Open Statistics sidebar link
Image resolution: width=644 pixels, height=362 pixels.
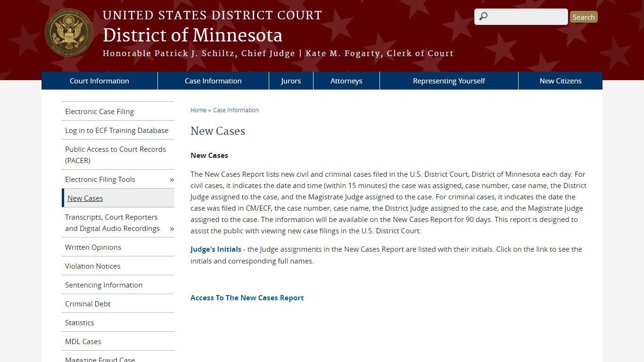point(118,322)
